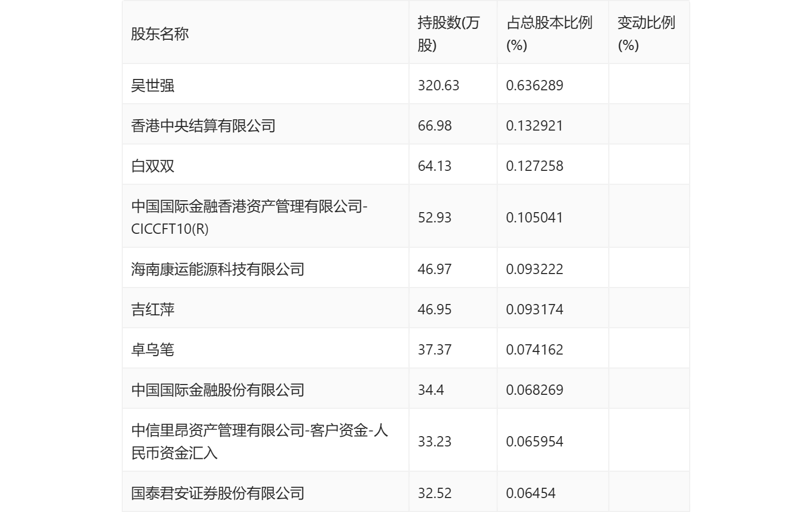Screen dimensions: 812x512
Task: Select 国泰君安证券股份有限公司 name cell
Action: pos(218,493)
